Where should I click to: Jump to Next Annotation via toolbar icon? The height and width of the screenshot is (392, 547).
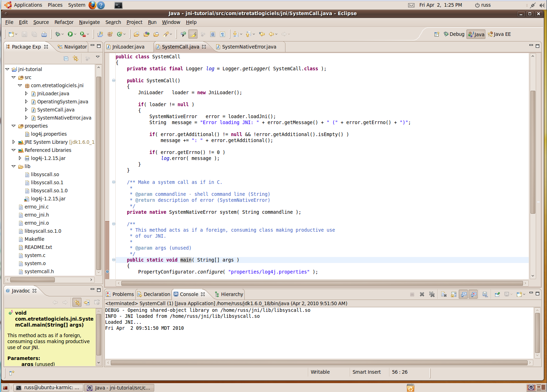[236, 34]
